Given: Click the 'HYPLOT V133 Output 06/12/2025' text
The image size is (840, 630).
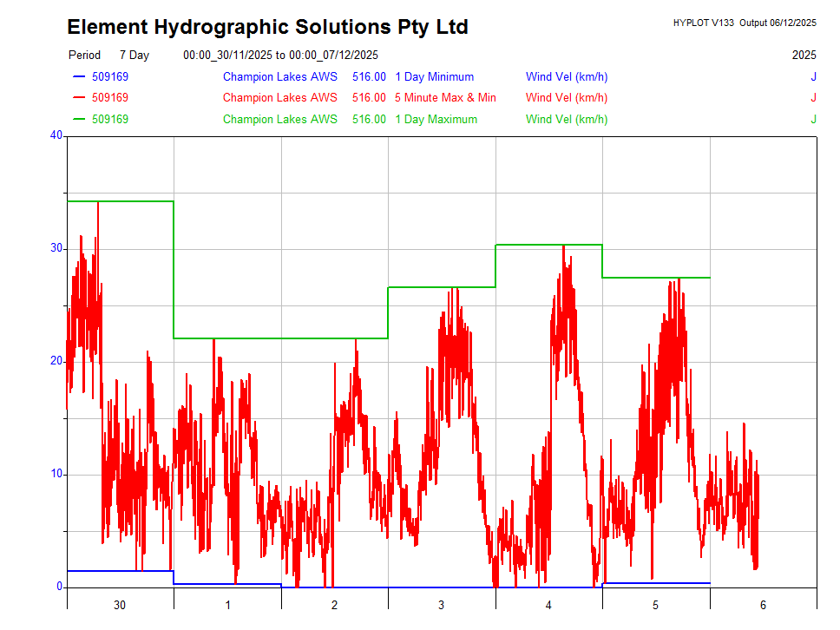Looking at the screenshot, I should click(x=744, y=23).
